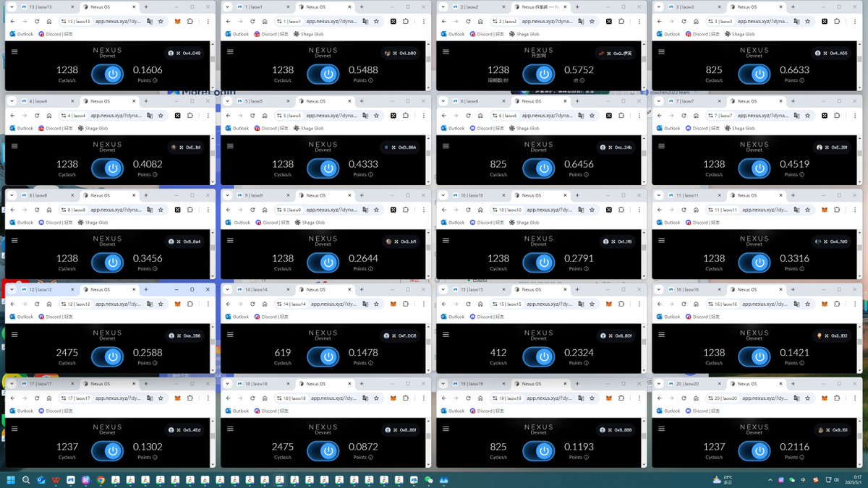The height and width of the screenshot is (488, 868).
Task: Switch to the "2 | laow2" tab
Action: click(470, 7)
